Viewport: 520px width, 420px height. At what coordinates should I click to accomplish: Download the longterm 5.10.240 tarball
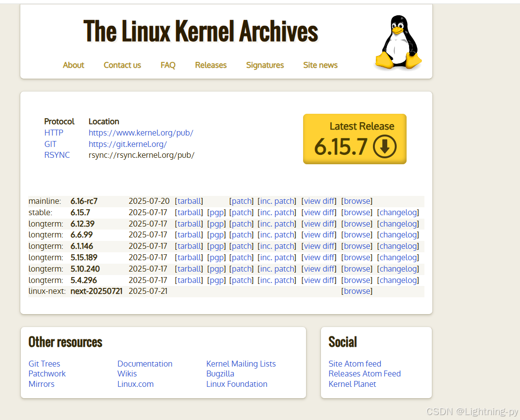coord(189,269)
